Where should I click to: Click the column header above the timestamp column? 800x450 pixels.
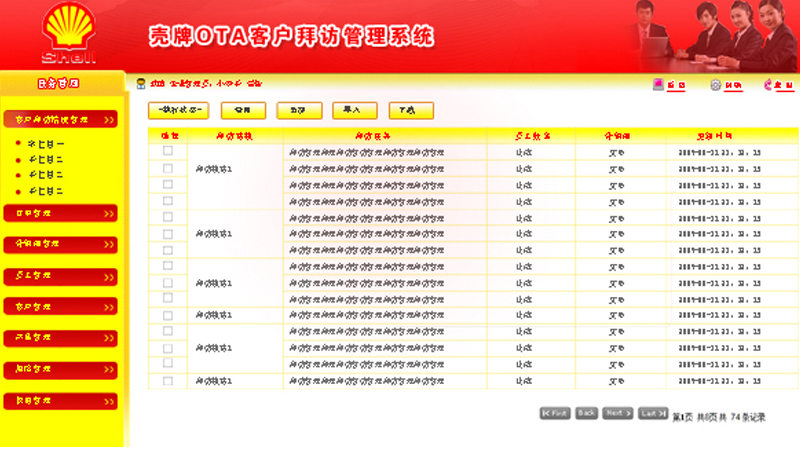(x=732, y=136)
